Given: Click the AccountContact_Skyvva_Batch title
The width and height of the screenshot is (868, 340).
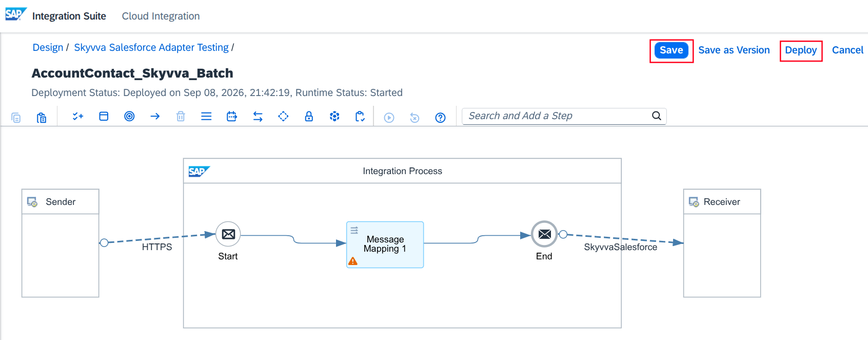Looking at the screenshot, I should pyautogui.click(x=132, y=73).
